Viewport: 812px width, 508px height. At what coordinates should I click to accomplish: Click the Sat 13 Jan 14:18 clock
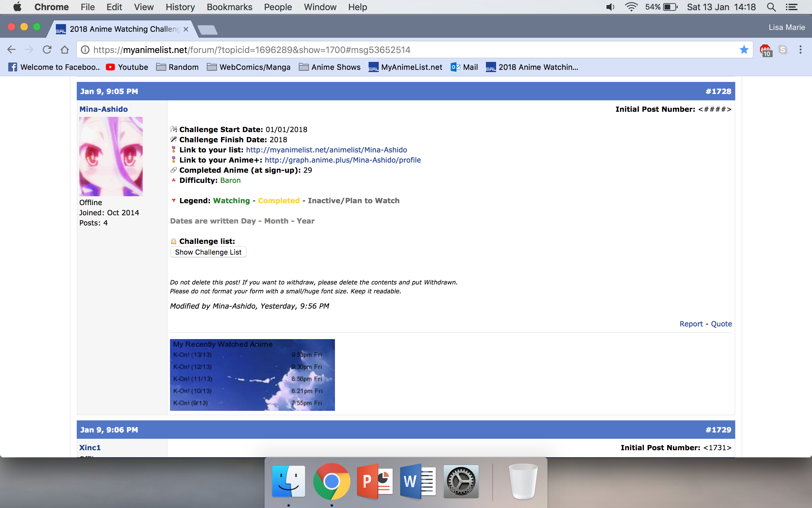(x=721, y=7)
